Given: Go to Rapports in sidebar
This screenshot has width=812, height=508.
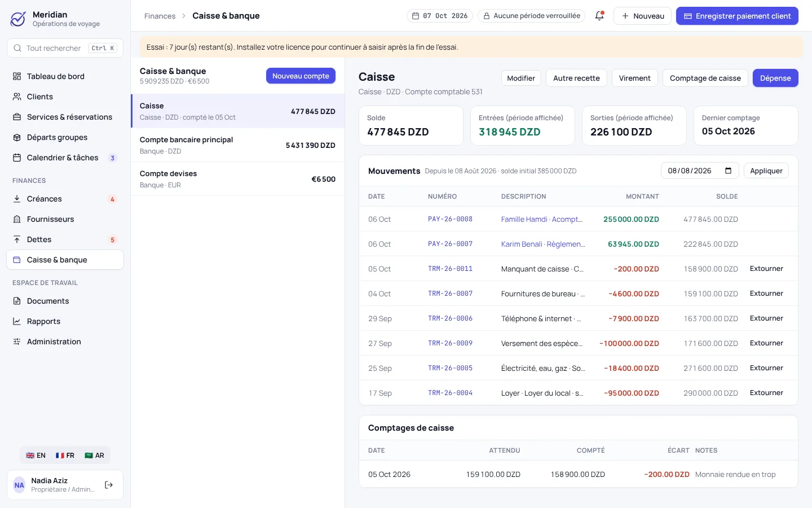Looking at the screenshot, I should click(65, 321).
